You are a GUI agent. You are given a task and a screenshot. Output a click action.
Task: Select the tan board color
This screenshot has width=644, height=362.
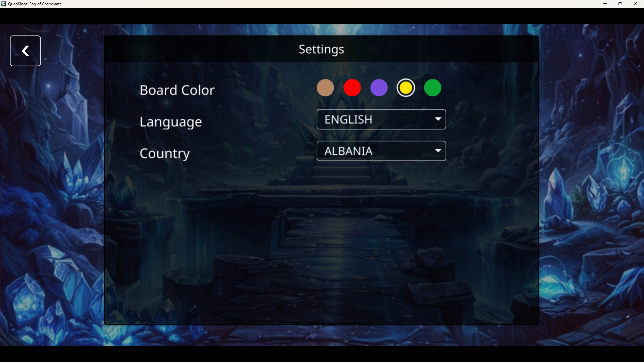(x=325, y=88)
